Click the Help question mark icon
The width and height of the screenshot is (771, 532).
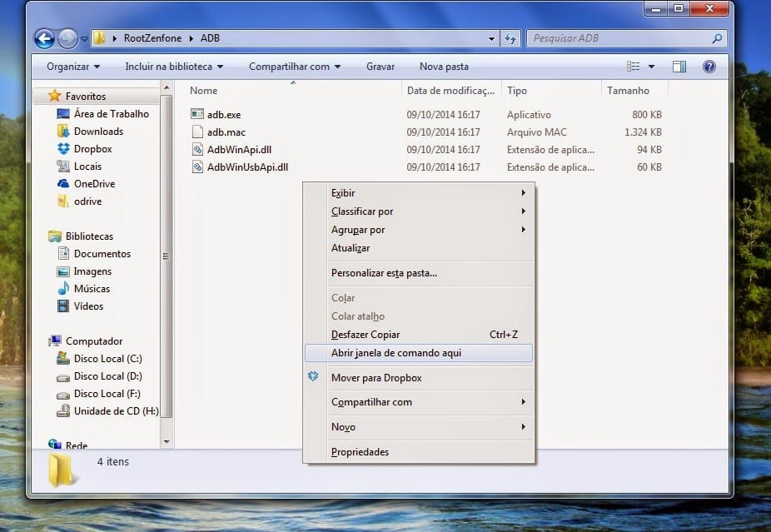[x=709, y=67]
